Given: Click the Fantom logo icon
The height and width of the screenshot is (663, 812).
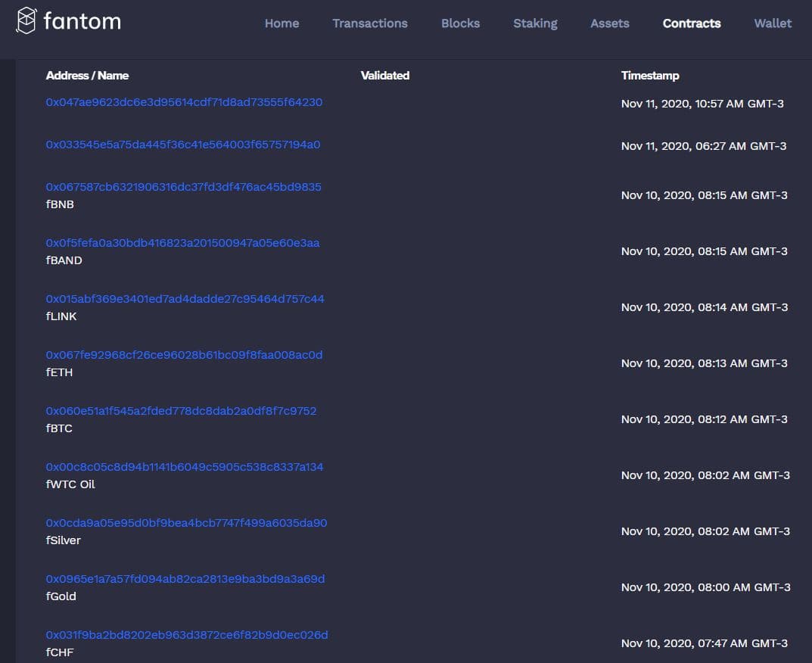Looking at the screenshot, I should [x=26, y=20].
